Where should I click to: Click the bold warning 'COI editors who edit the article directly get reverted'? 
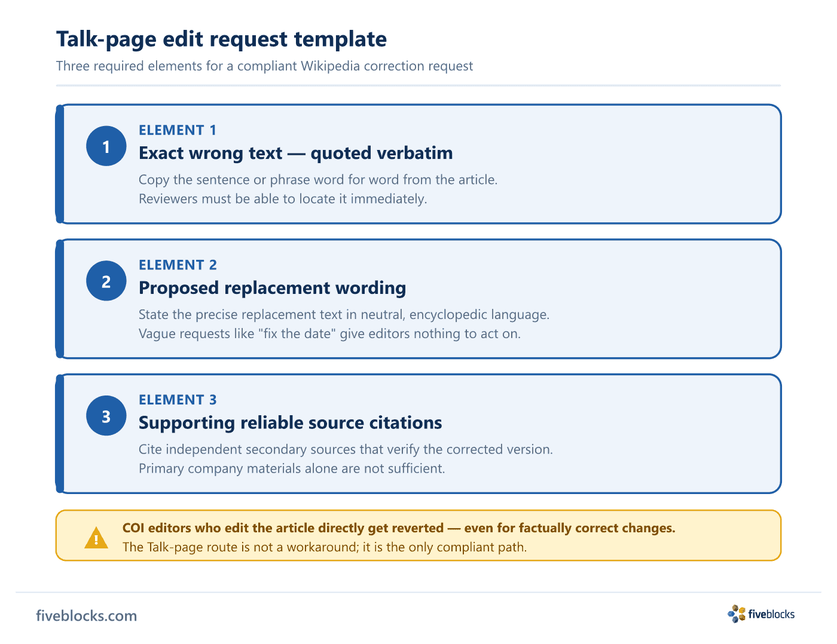point(283,528)
